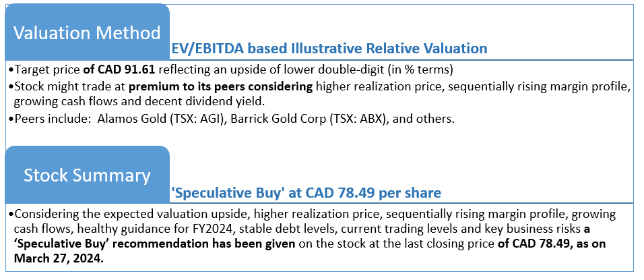Image resolution: width=644 pixels, height=280 pixels.
Task: Select the EV/EBITDA based Illustrative Relative Valuation heading
Action: click(x=329, y=49)
